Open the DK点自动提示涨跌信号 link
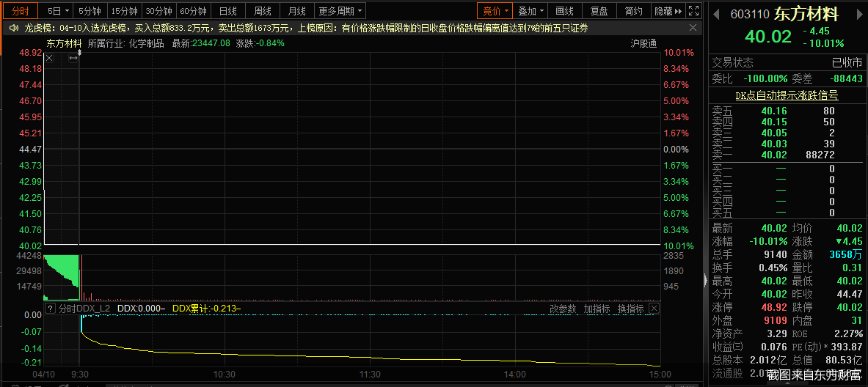868x387 pixels. point(787,95)
